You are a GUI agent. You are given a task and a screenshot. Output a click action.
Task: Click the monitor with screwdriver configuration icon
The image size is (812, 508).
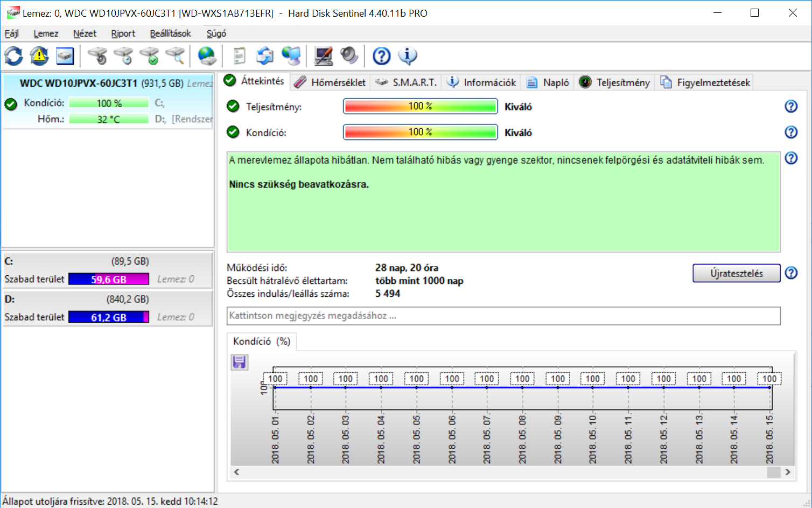pyautogui.click(x=323, y=55)
